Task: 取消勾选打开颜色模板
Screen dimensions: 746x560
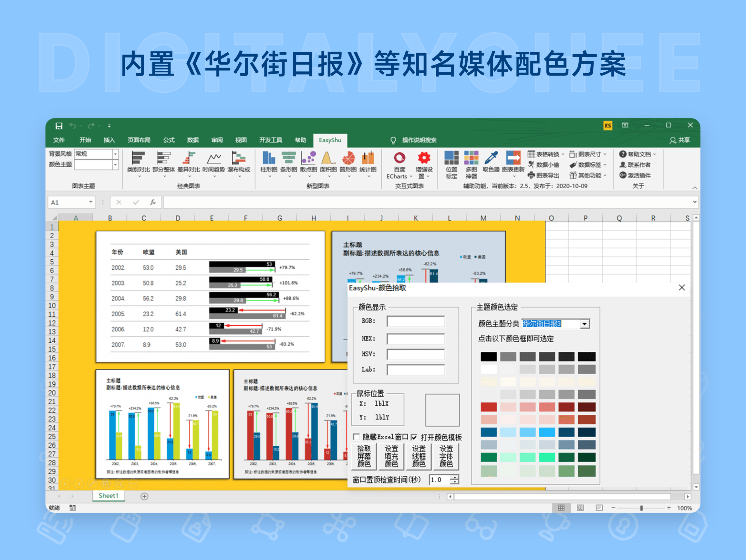Action: [x=414, y=437]
